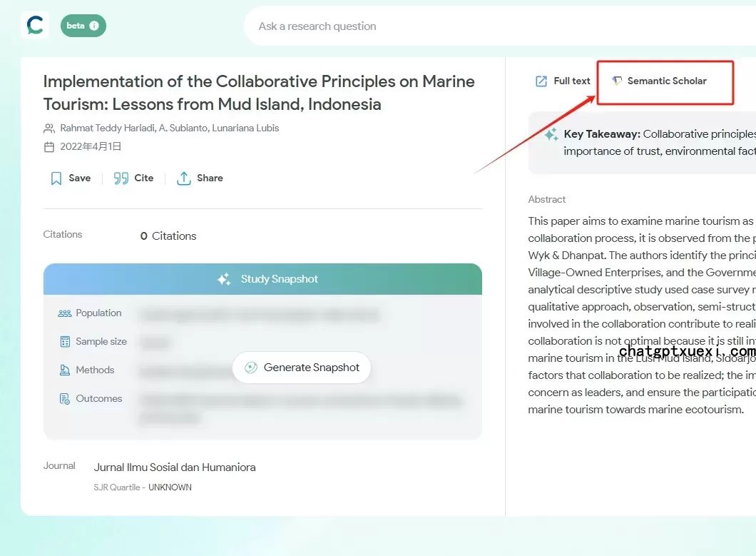Click the authors people icon

point(49,128)
